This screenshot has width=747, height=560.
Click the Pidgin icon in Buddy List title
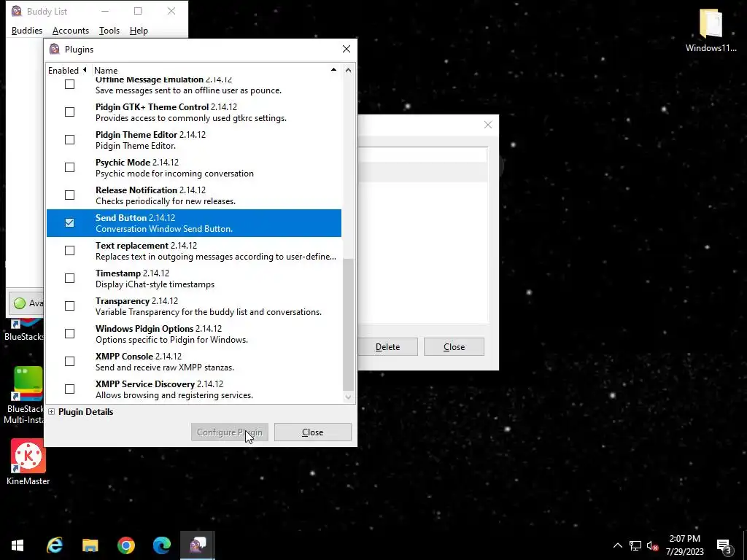[x=17, y=11]
